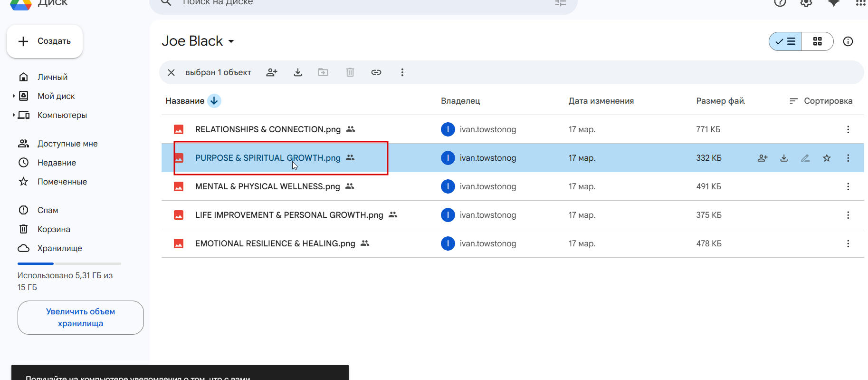Click image file icon of EMOTIONAL RESILIENCE & HEALING.png
Screen dimensions: 868x380
tap(179, 244)
